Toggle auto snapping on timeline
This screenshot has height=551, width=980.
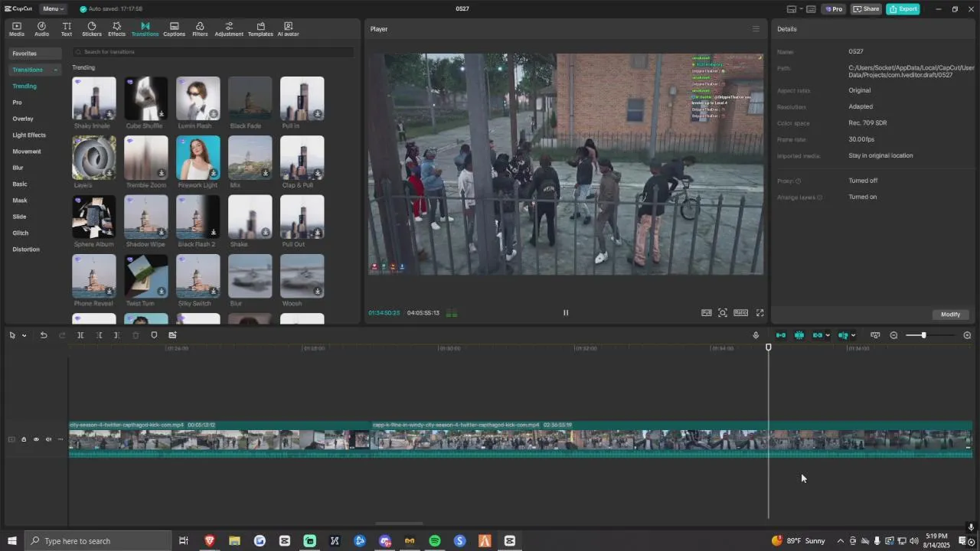799,335
